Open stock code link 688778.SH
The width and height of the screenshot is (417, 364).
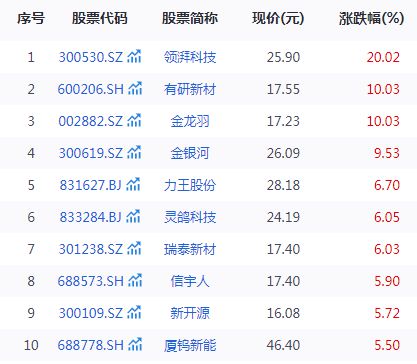click(x=91, y=345)
